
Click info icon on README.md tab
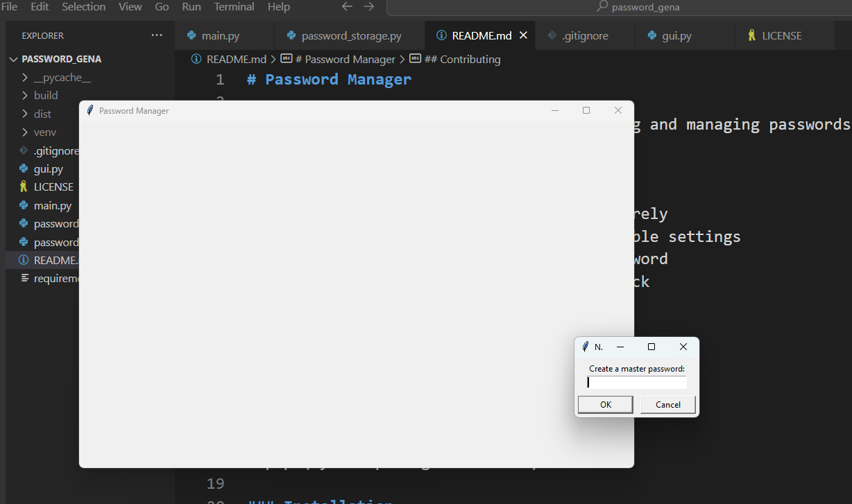pyautogui.click(x=441, y=35)
